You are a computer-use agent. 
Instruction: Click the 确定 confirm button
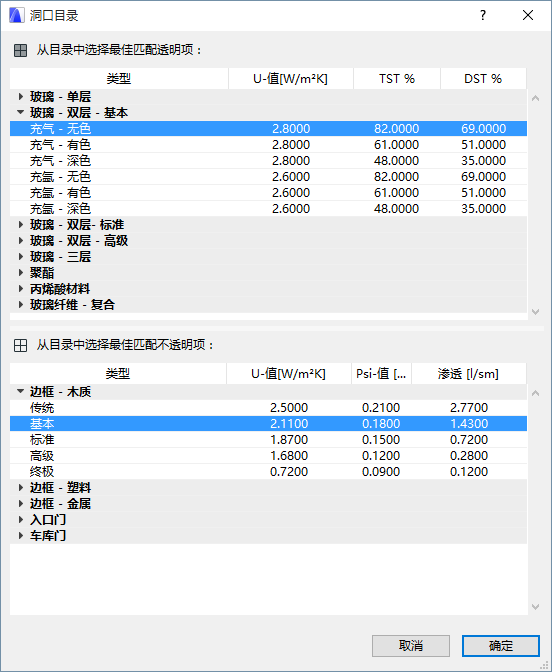pyautogui.click(x=501, y=646)
